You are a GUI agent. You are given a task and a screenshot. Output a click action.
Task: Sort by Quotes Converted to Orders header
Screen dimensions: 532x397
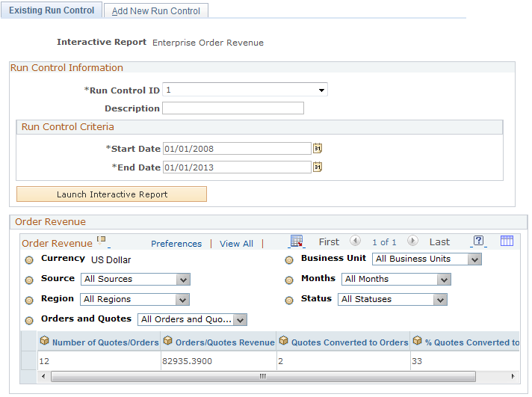350,342
